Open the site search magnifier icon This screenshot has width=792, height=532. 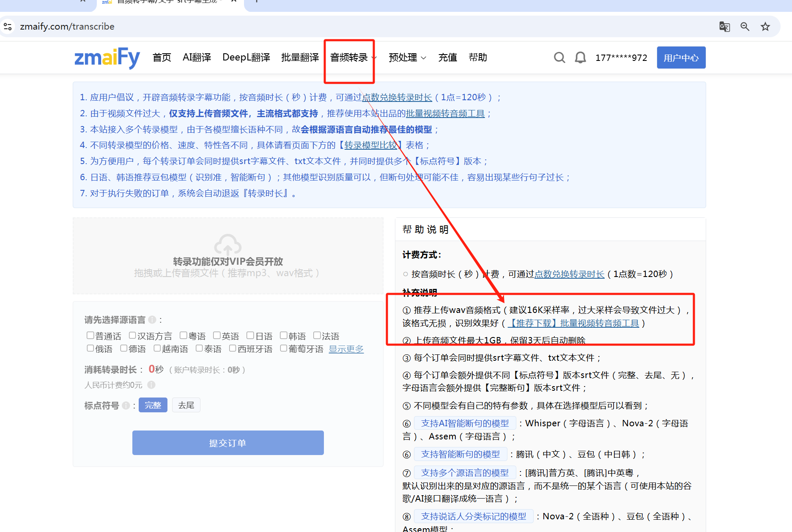[559, 58]
